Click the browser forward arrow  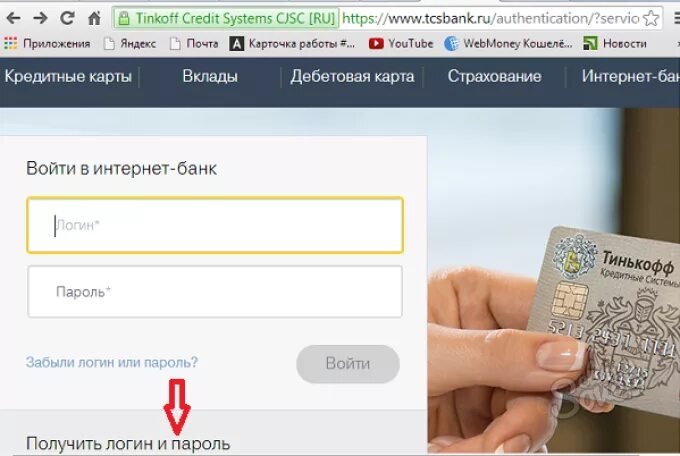pos(40,18)
